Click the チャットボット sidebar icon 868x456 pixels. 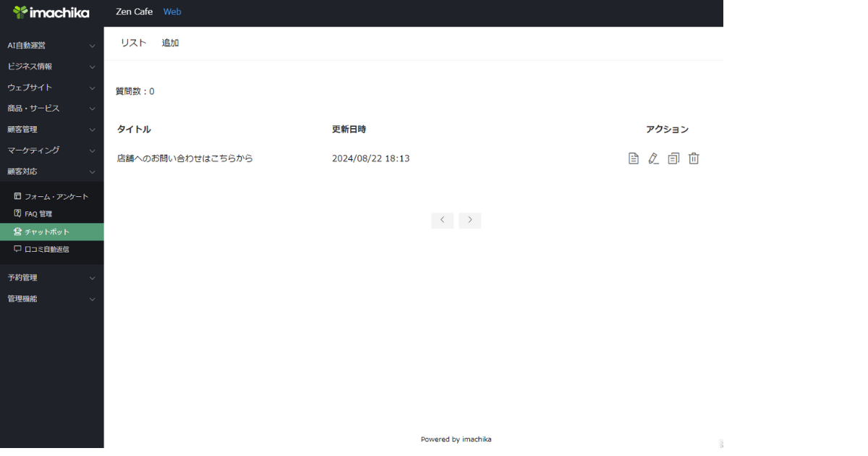pyautogui.click(x=17, y=232)
